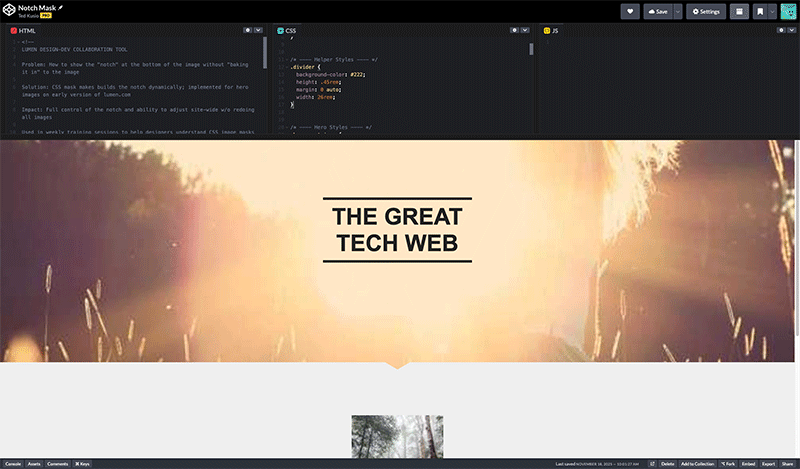Viewport: 800px width, 469px height.
Task: Click the yellow PRO badge
Action: pos(46,16)
